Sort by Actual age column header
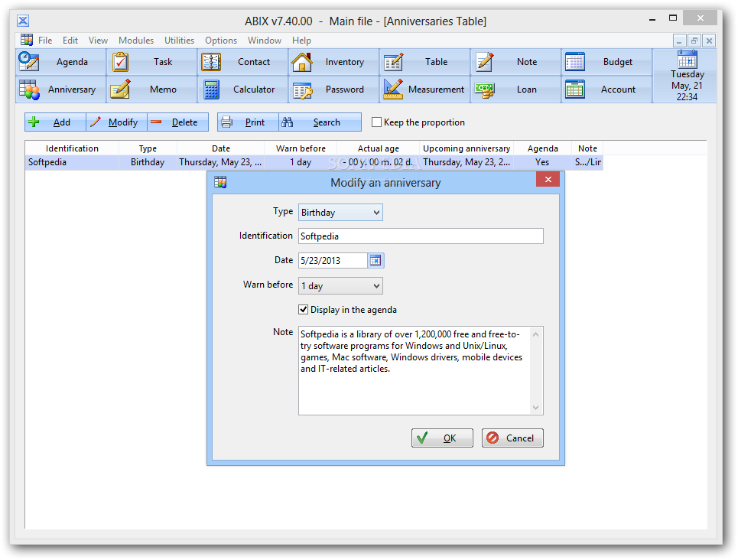 (x=379, y=148)
